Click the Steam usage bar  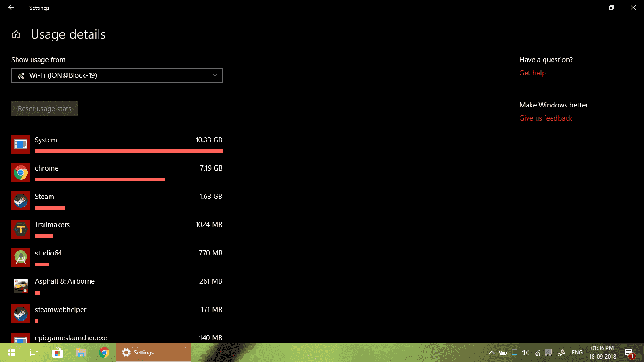click(x=50, y=208)
